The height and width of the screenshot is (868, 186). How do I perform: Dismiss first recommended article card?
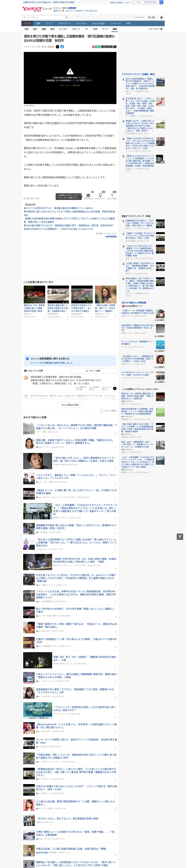pos(44,317)
